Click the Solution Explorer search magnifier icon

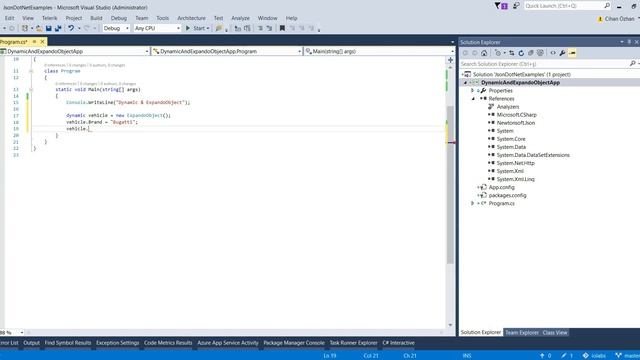632,64
